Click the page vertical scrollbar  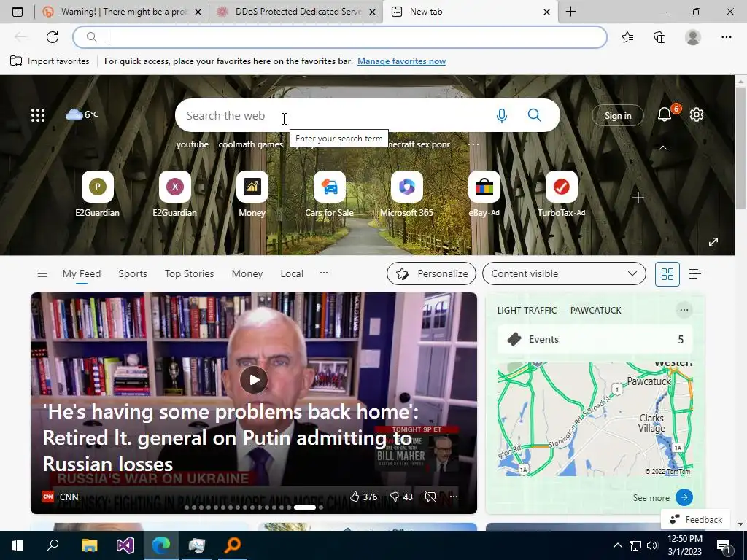tap(740, 147)
